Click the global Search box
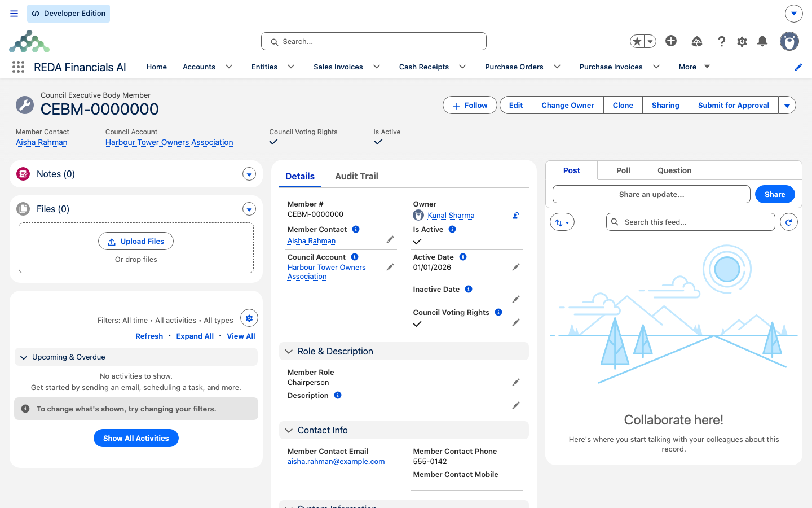812x508 pixels. (374, 41)
